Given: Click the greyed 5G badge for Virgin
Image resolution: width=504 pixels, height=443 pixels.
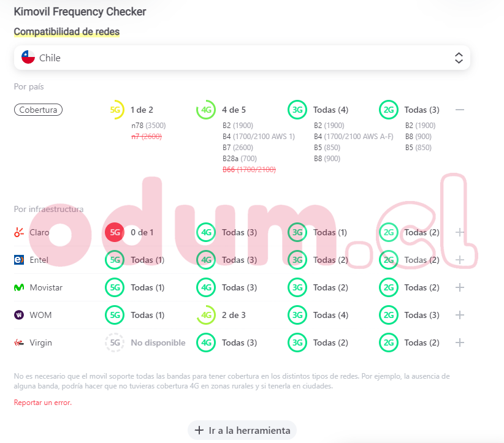Looking at the screenshot, I should pos(115,343).
